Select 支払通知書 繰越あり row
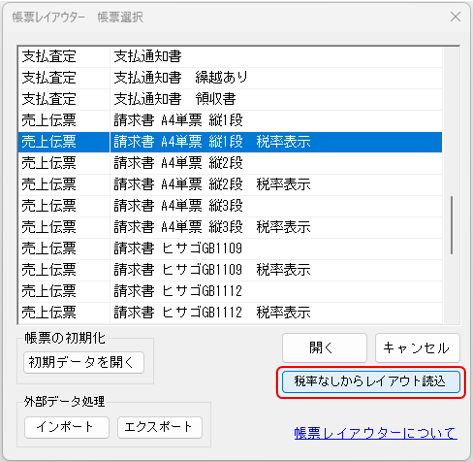 point(230,78)
